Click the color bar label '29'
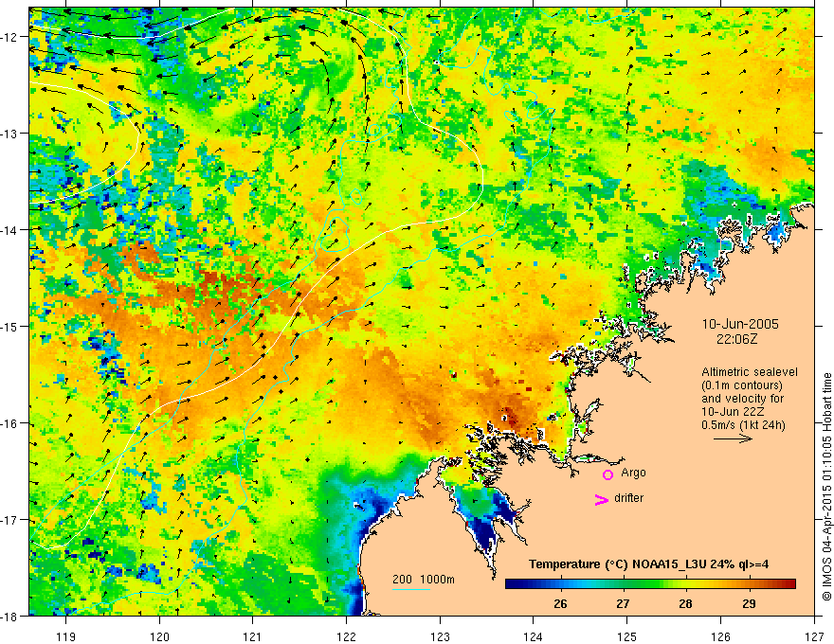Image resolution: width=834 pixels, height=644 pixels. coord(749,603)
